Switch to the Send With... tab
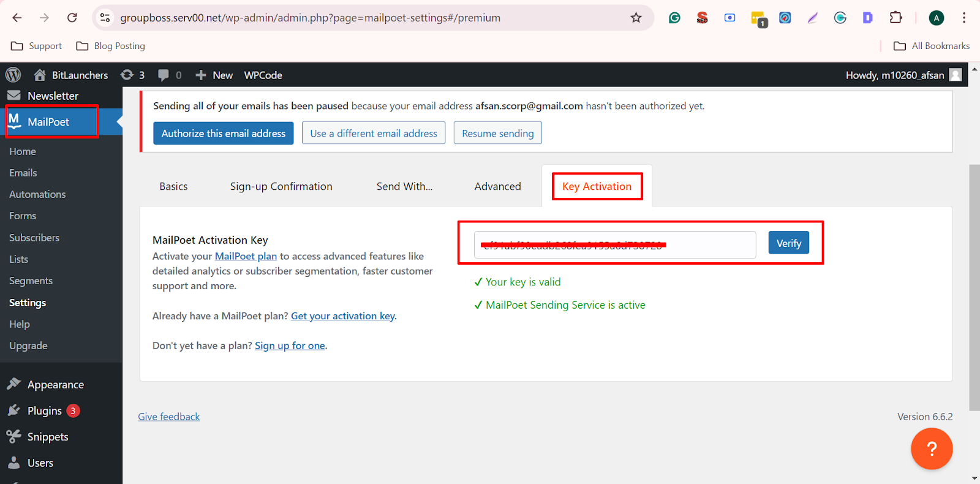 pyautogui.click(x=404, y=186)
